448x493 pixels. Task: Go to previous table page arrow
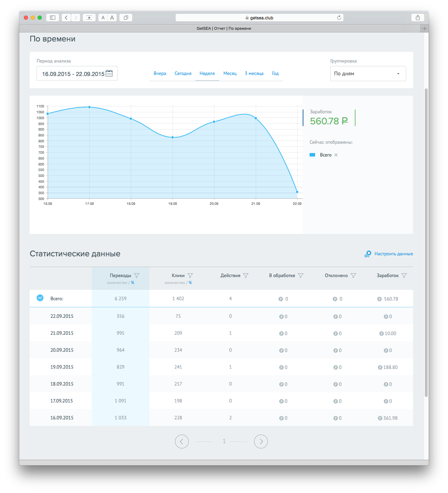point(182,442)
